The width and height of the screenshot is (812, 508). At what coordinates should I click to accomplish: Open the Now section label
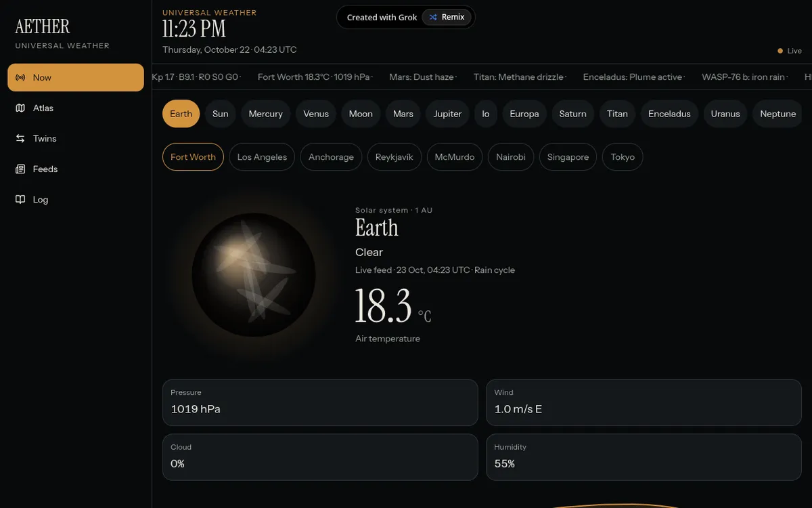pos(42,77)
